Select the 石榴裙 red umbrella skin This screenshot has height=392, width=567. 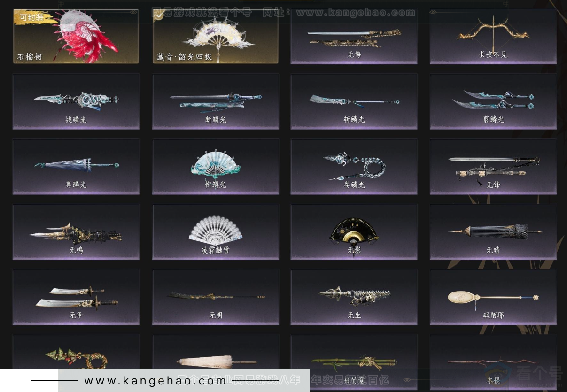(x=76, y=37)
